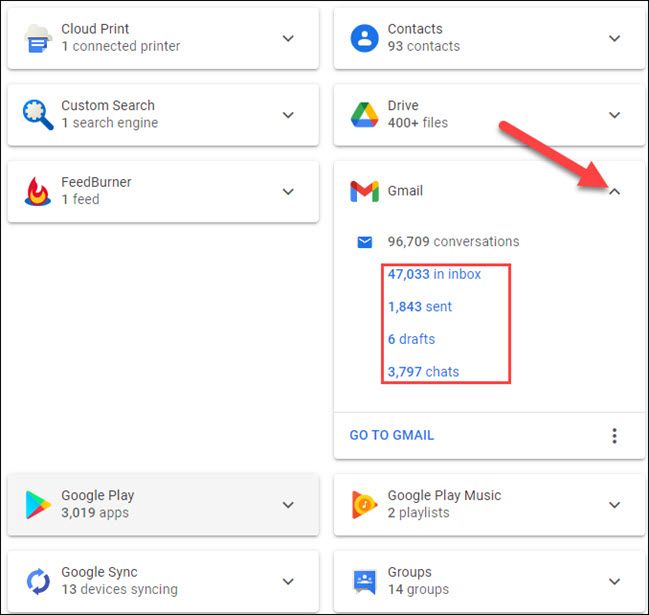
Task: Click the GO TO GMAIL button
Action: pyautogui.click(x=392, y=435)
